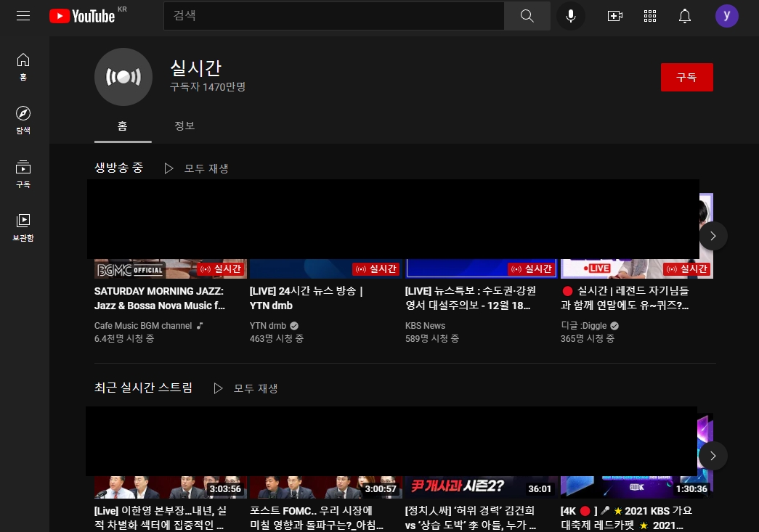Open [LIVE] 뉴스특보 수도권·강원 video title

[x=470, y=298]
